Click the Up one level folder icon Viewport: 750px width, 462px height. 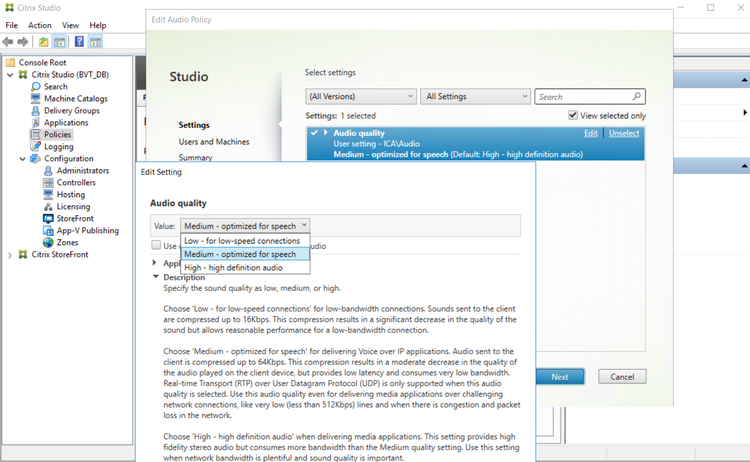[44, 42]
